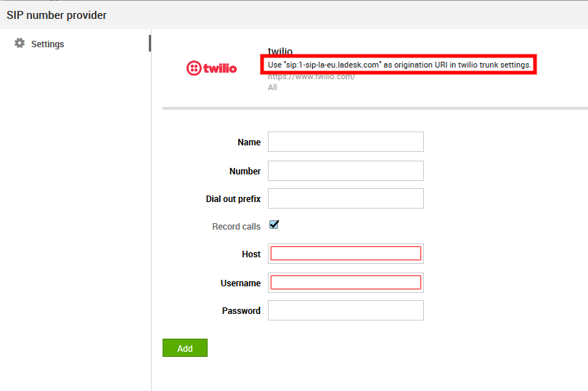Click the Host field label
This screenshot has width=588, height=391.
[251, 254]
